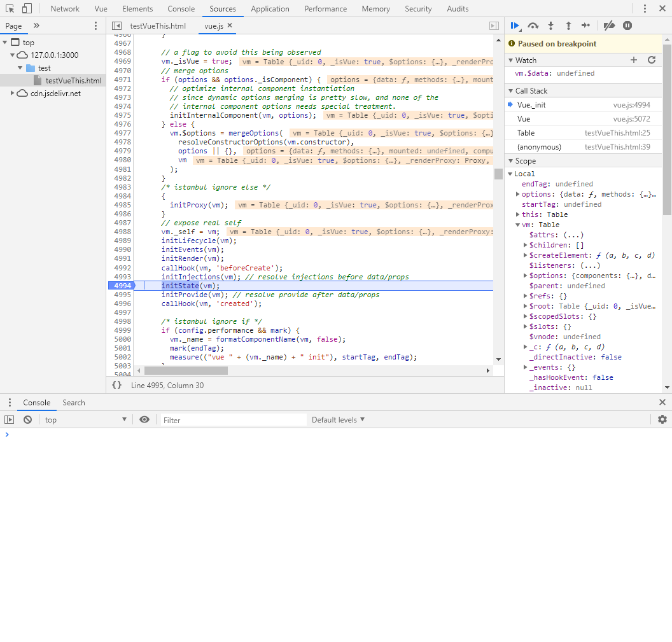Toggle pause on exceptions
This screenshot has height=642, width=672.
pyautogui.click(x=627, y=25)
